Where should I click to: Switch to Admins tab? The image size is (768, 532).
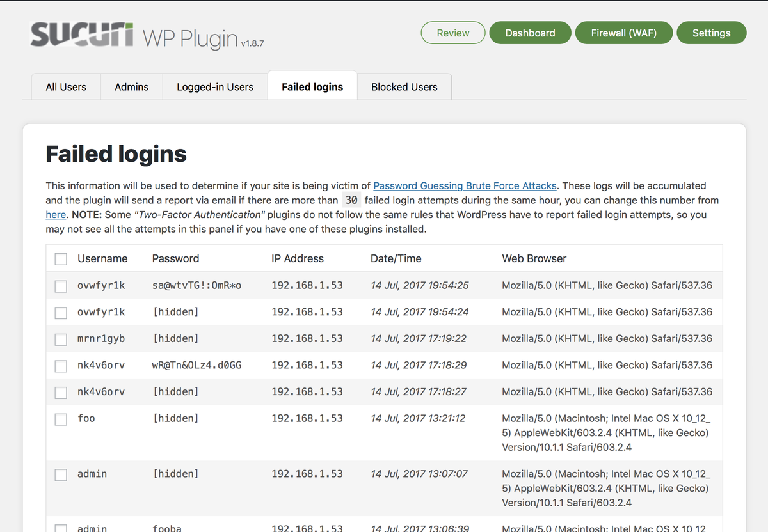[x=131, y=87]
